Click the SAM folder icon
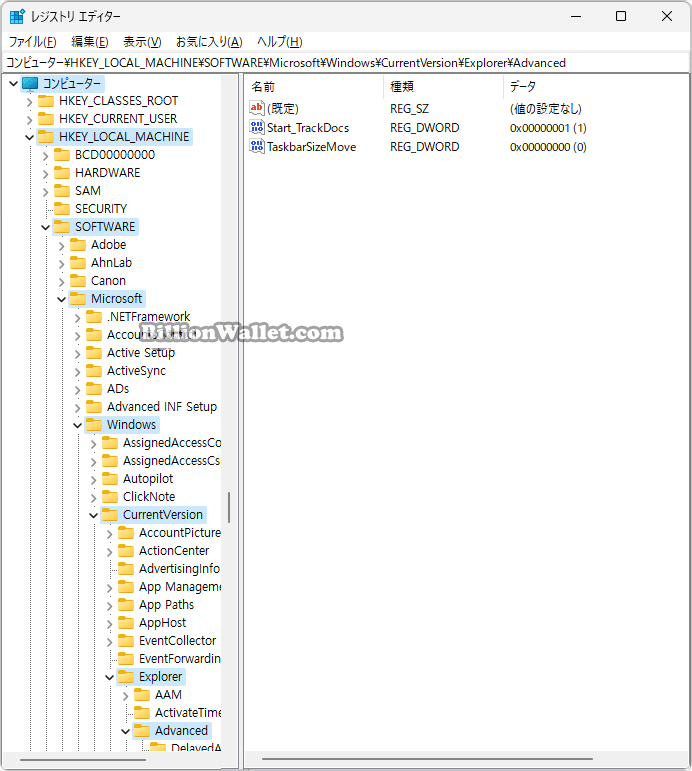The image size is (692, 771). coord(62,191)
